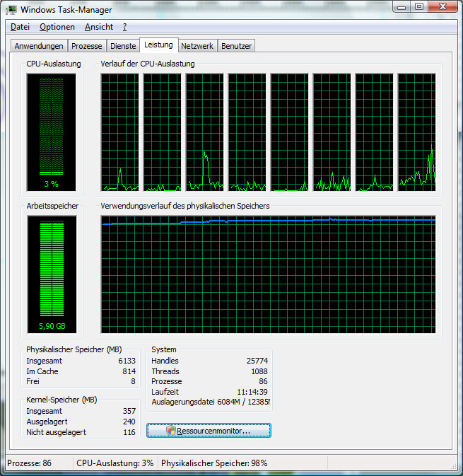The image size is (463, 476).
Task: Click the fourth CPU core history graph
Action: [x=247, y=132]
